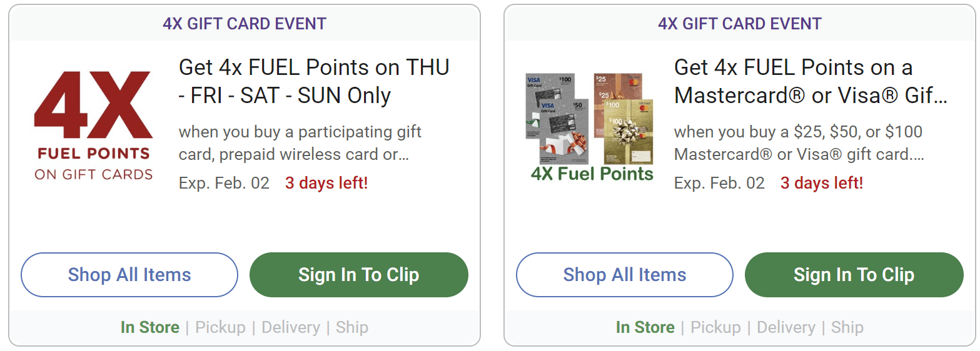The image size is (980, 351).
Task: Click the 4X GIFT CARD EVENT header above the THU-FRI-SAT-SUN offer
Action: pyautogui.click(x=245, y=24)
